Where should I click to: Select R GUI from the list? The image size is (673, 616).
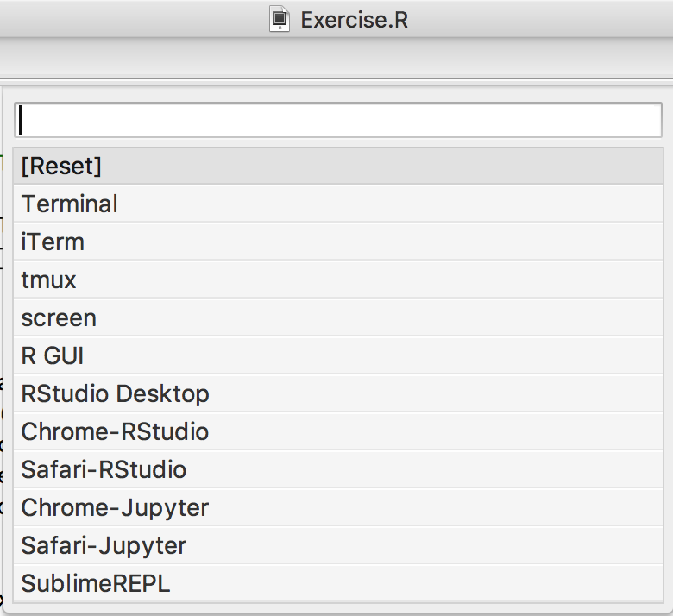click(338, 355)
